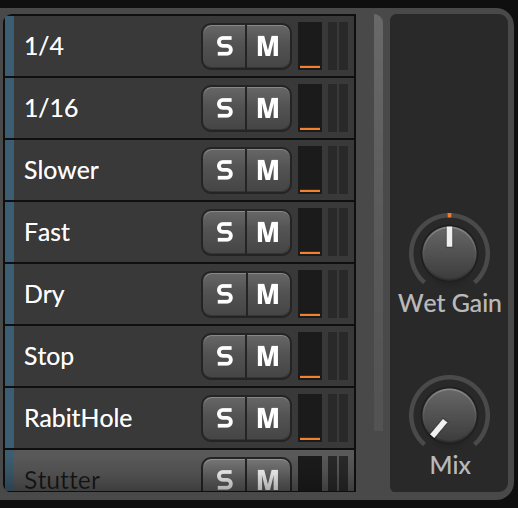Image resolution: width=518 pixels, height=508 pixels.
Task: Click the Wet Gain knob
Action: pyautogui.click(x=449, y=252)
